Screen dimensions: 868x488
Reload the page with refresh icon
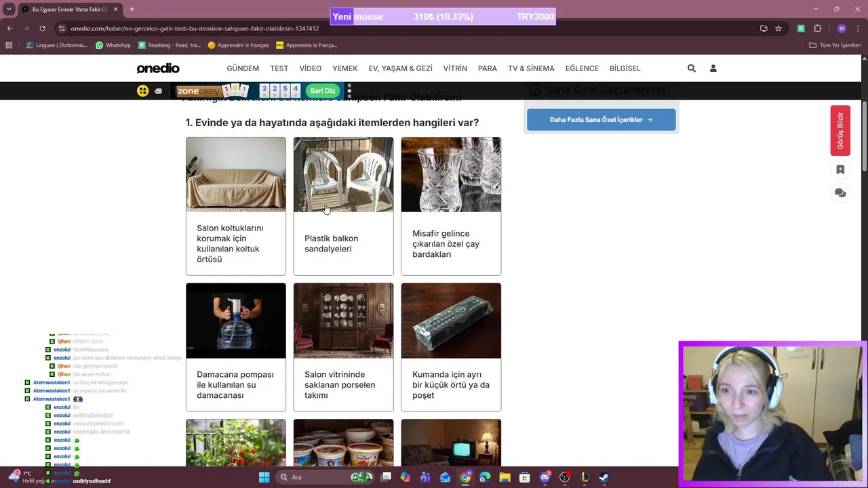coord(42,28)
